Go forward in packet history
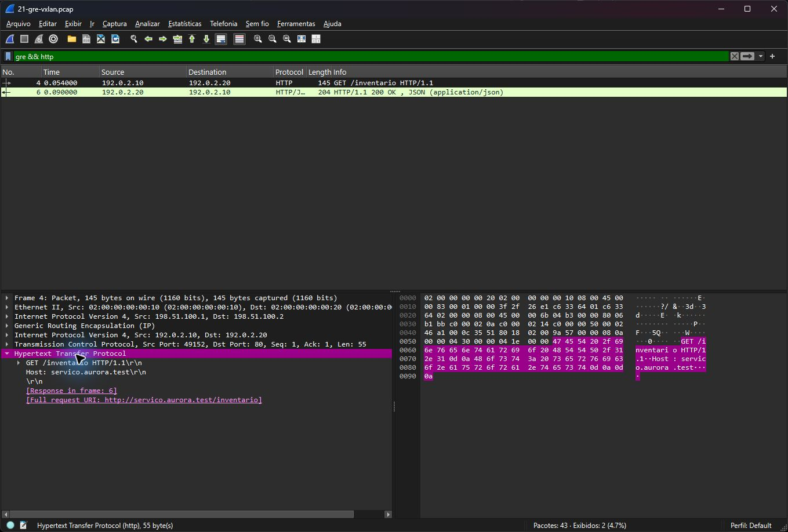788x532 pixels. [x=163, y=39]
